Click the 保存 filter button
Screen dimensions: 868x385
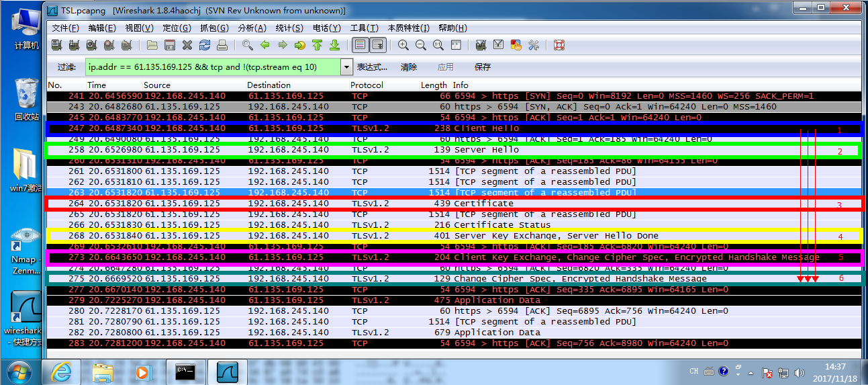point(483,67)
